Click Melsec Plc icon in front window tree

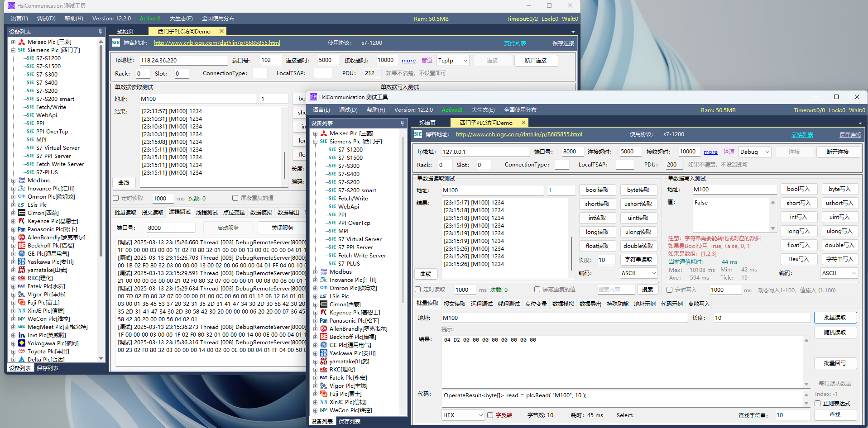coord(324,133)
